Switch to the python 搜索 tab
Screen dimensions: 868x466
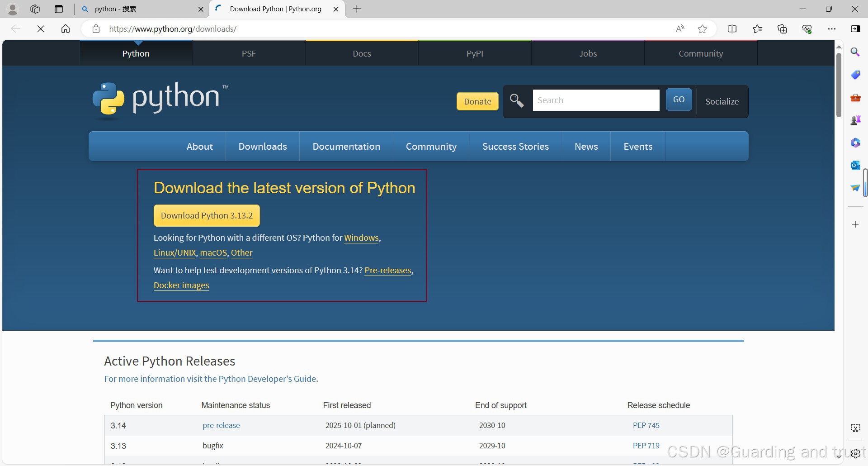pyautogui.click(x=142, y=9)
